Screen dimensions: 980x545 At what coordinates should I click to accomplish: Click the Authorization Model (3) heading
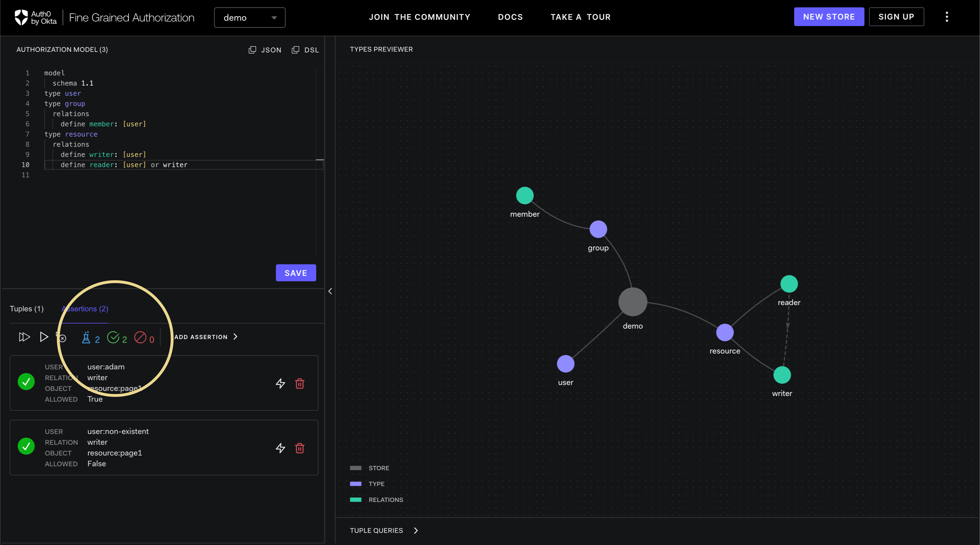coord(62,49)
